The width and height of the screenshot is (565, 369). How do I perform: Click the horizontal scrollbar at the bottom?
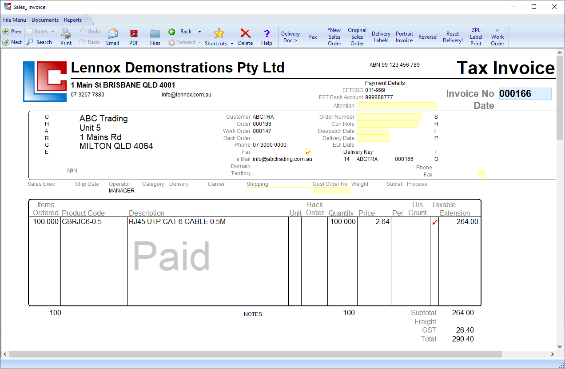coord(255,354)
